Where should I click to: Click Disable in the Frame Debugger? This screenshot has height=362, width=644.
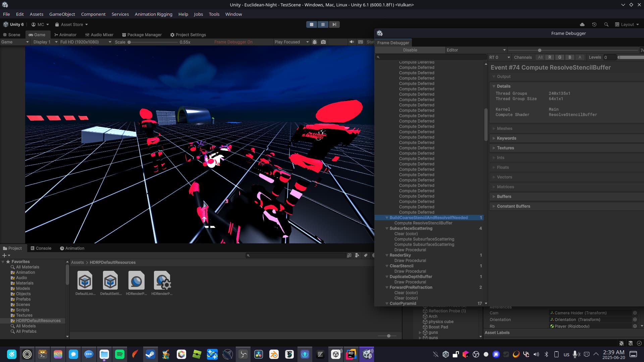click(x=410, y=50)
